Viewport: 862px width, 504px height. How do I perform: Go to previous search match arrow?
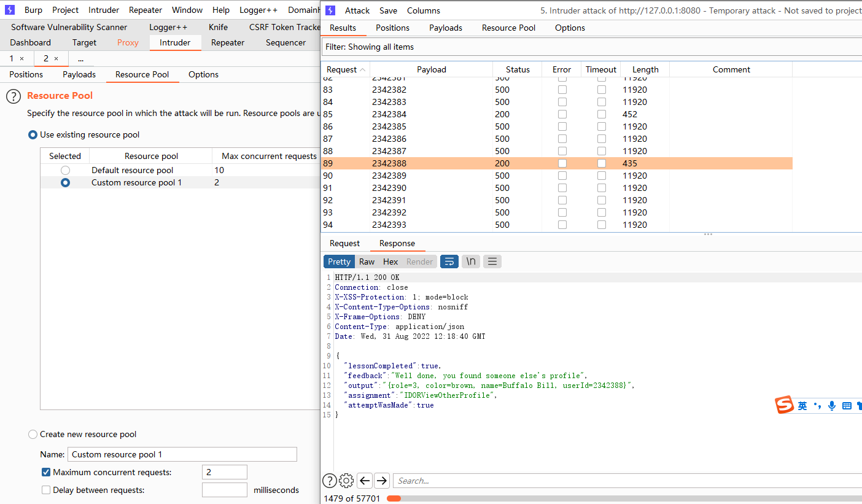(365, 481)
